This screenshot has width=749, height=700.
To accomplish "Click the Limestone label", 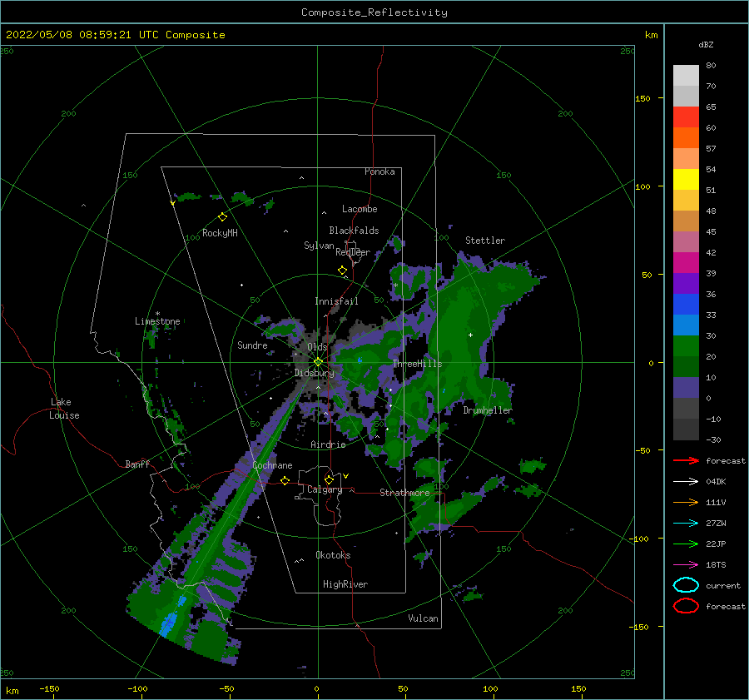I will point(157,321).
